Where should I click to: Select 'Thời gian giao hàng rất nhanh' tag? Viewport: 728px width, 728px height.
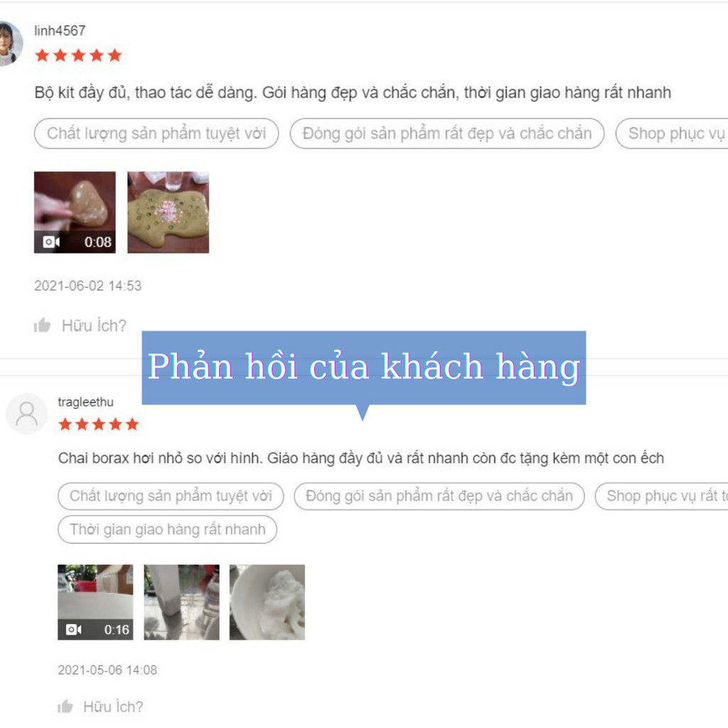(168, 529)
